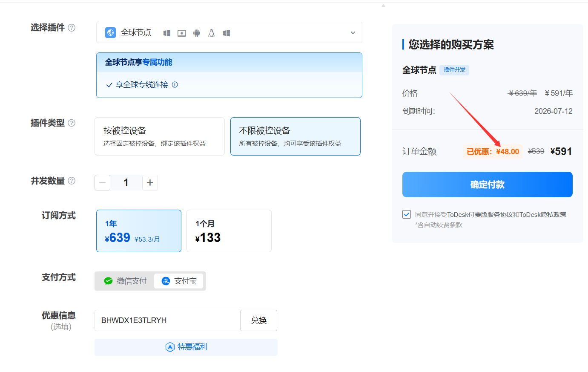
Task: Click the 确定付款 confirm payment button
Action: tap(488, 185)
